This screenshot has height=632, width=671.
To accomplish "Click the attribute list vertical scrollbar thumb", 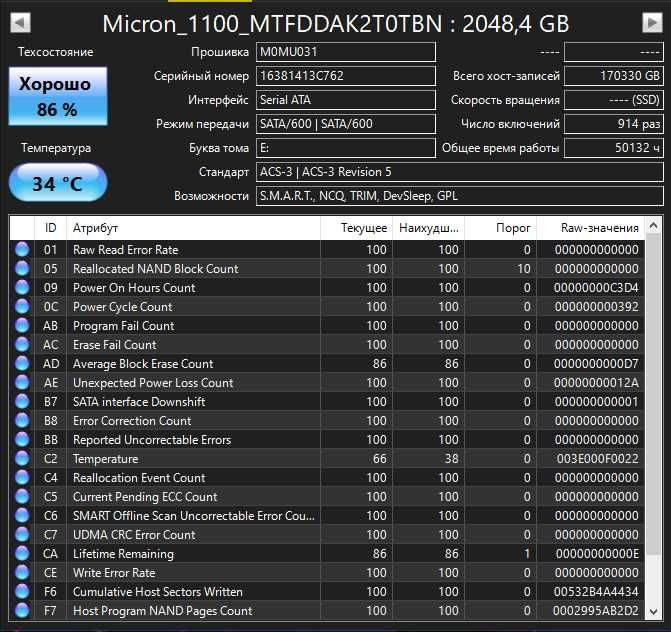I will tap(653, 394).
